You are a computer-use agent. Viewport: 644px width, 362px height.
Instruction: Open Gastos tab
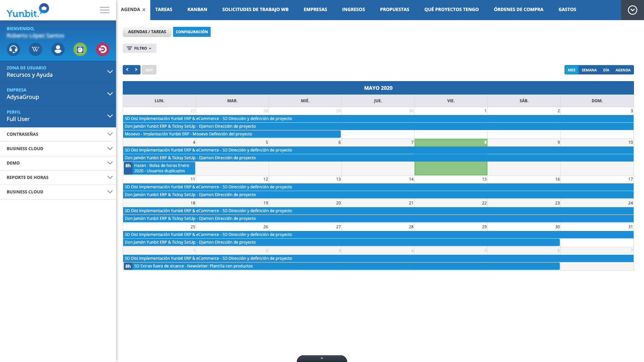point(567,10)
